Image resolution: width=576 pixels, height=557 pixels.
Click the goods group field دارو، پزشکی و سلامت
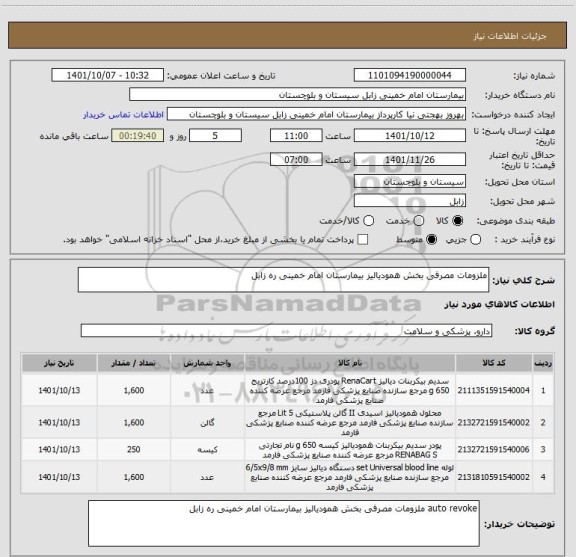pyautogui.click(x=286, y=331)
